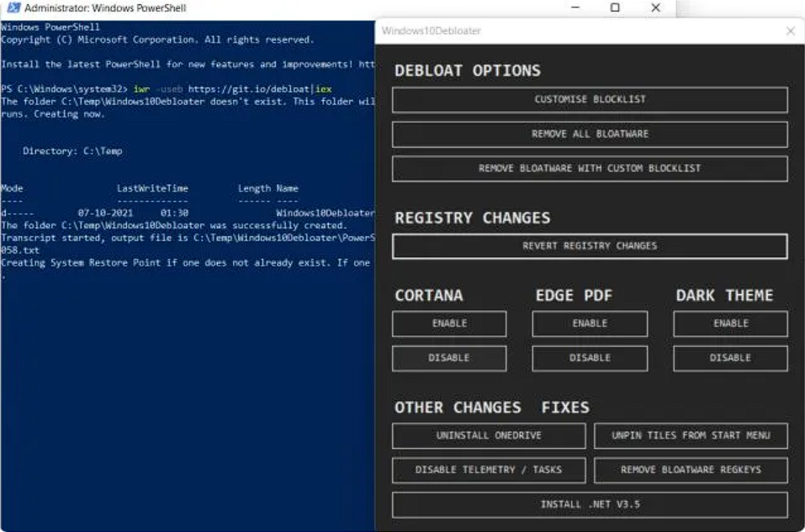Click the '07-10-2021' date entry
The image size is (805, 532).
105,213
